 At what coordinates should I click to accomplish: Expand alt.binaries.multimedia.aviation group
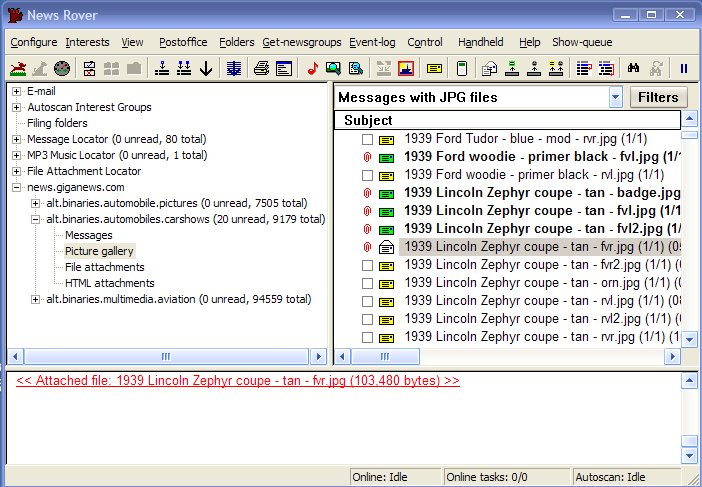[35, 299]
